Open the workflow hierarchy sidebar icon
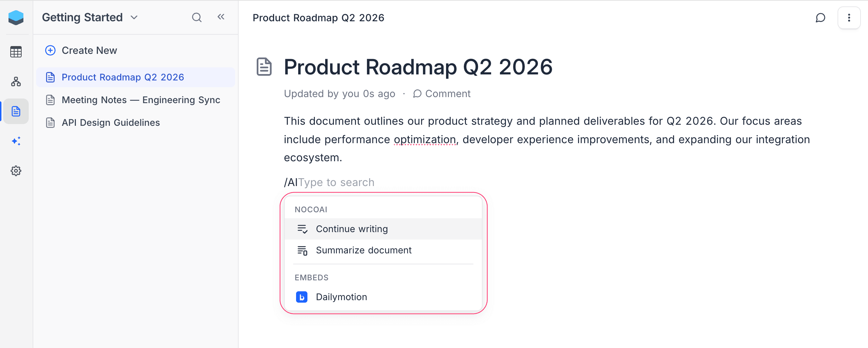 point(16,82)
